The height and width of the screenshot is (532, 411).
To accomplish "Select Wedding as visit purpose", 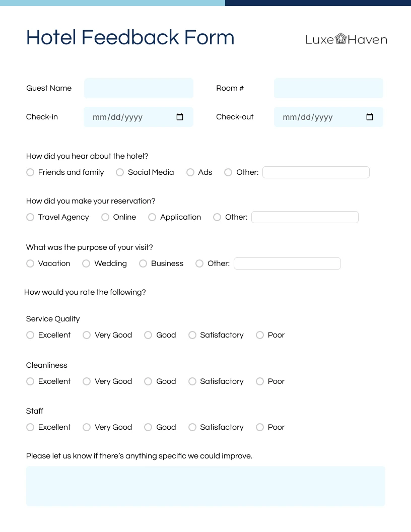I will coord(86,263).
